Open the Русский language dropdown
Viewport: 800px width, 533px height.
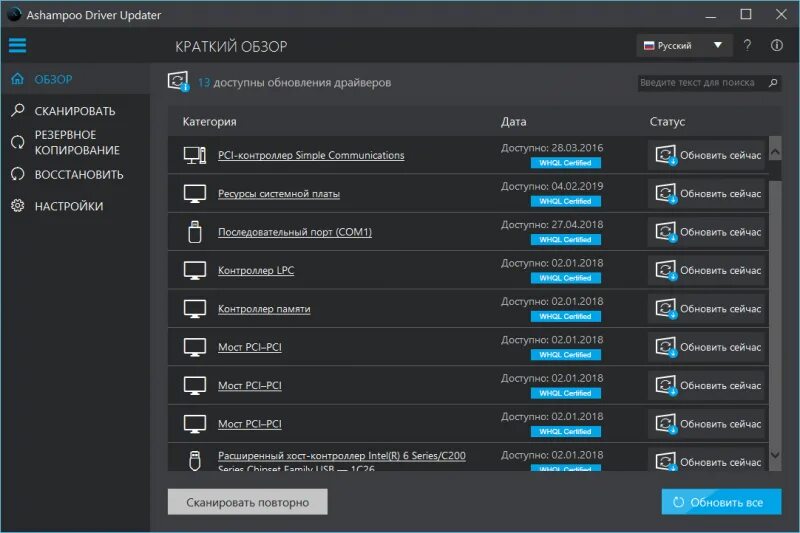coord(684,45)
